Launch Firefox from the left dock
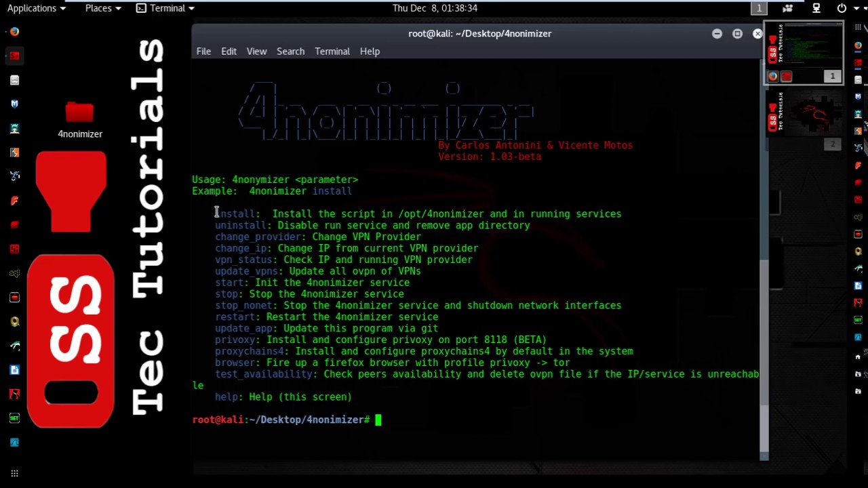The height and width of the screenshot is (488, 868). [14, 31]
